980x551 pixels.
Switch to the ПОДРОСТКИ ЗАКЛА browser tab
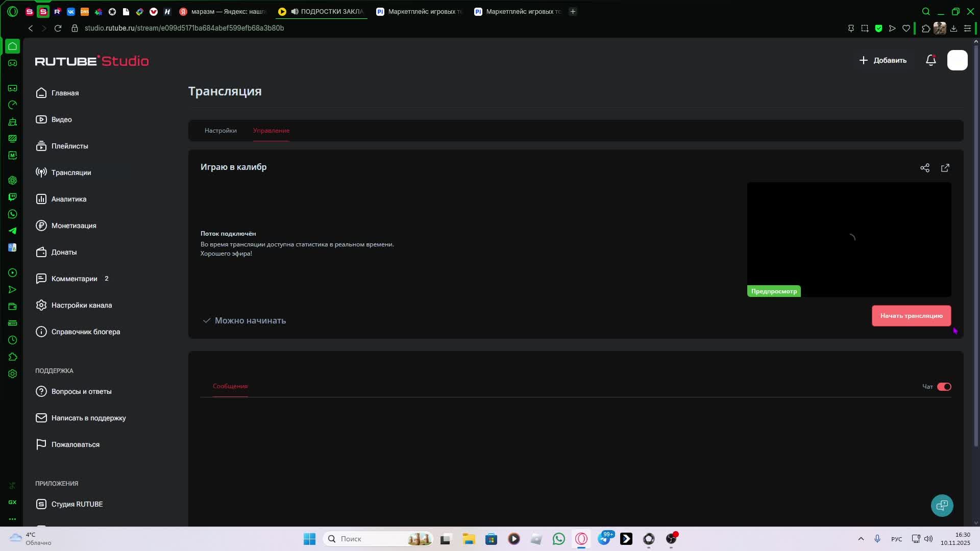tap(322, 11)
